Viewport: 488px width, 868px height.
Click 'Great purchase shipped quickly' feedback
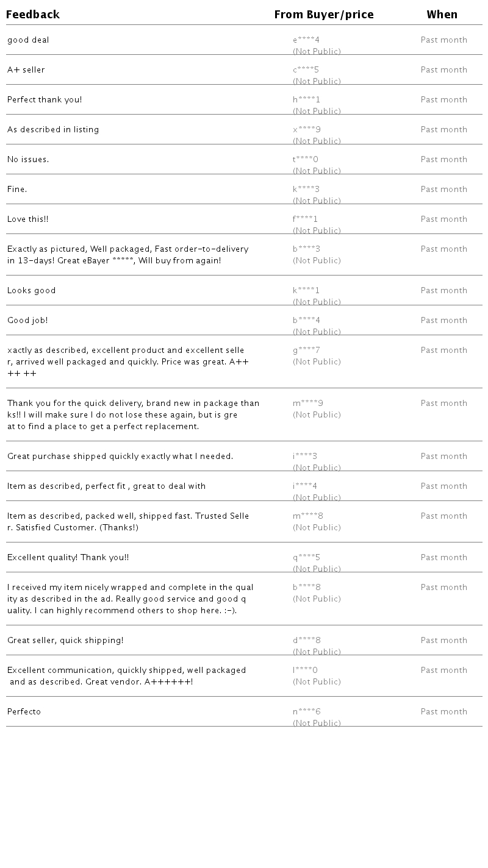120,457
